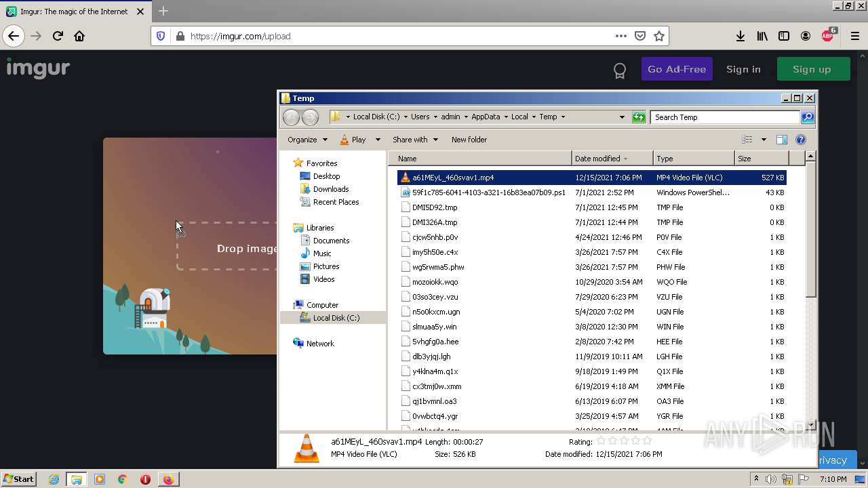Open Explorer help icon
Viewport: 868px width, 488px height.
(801, 140)
